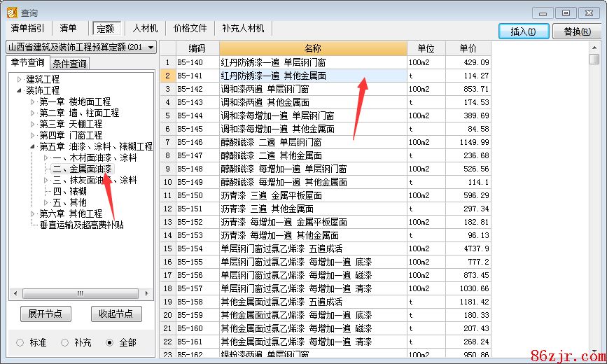Select row B5-141 红丹防锈漆 其他金属面
607x364 pixels.
(313, 76)
